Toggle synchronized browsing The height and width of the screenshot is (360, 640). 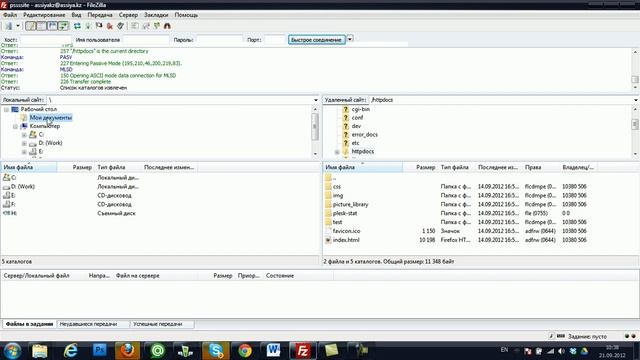coord(157,26)
